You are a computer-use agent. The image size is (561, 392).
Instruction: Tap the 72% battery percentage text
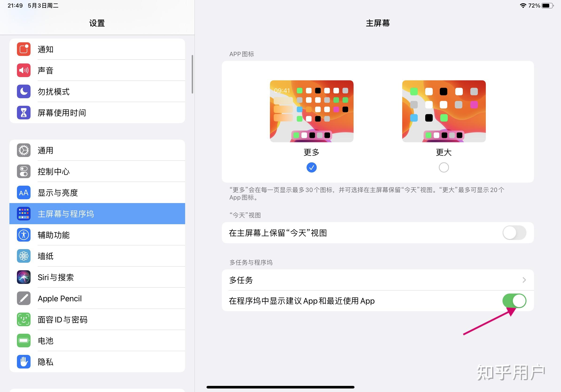click(534, 5)
